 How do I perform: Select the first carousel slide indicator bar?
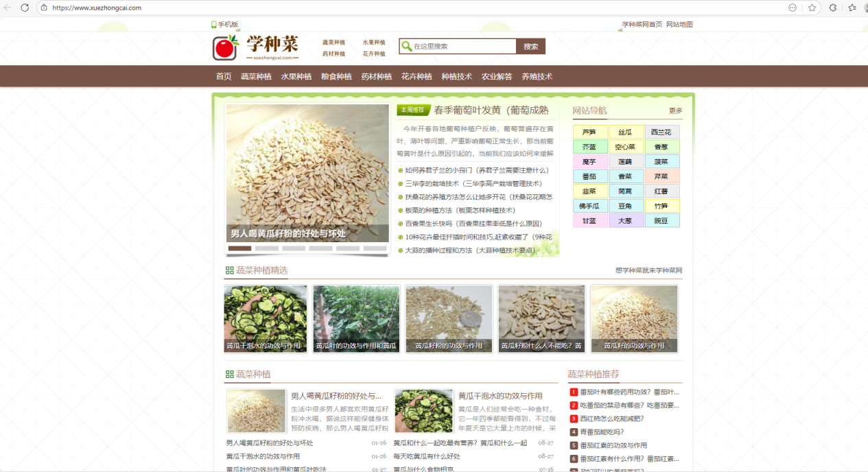[239, 248]
